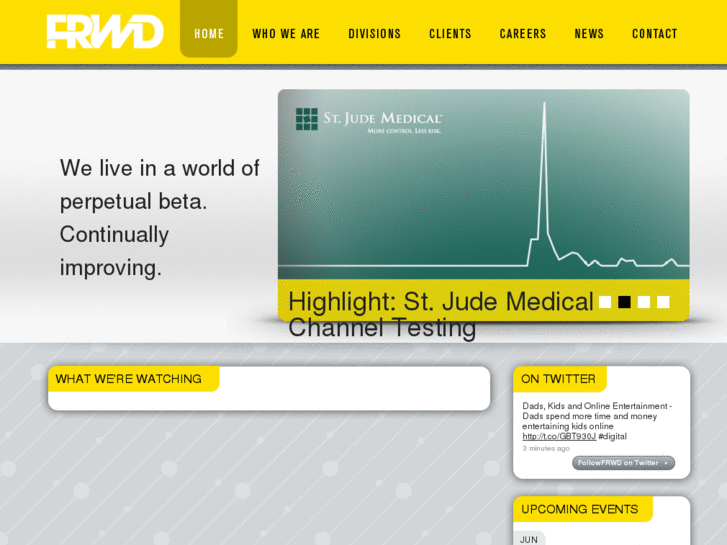This screenshot has height=545, width=727.
Task: Click the On Twitter heading
Action: [x=558, y=379]
